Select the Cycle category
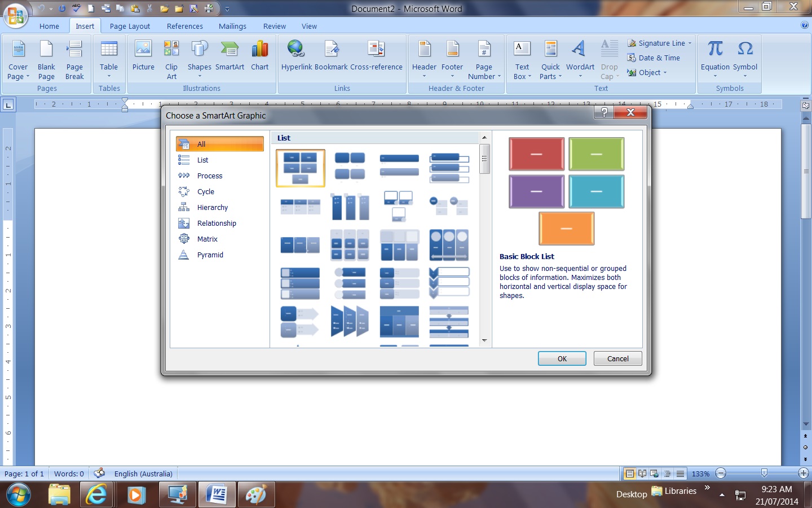 pyautogui.click(x=205, y=191)
